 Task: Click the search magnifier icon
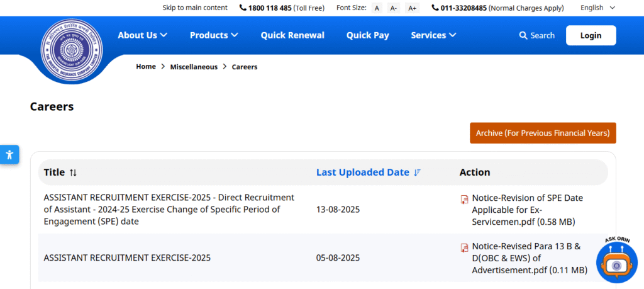523,36
